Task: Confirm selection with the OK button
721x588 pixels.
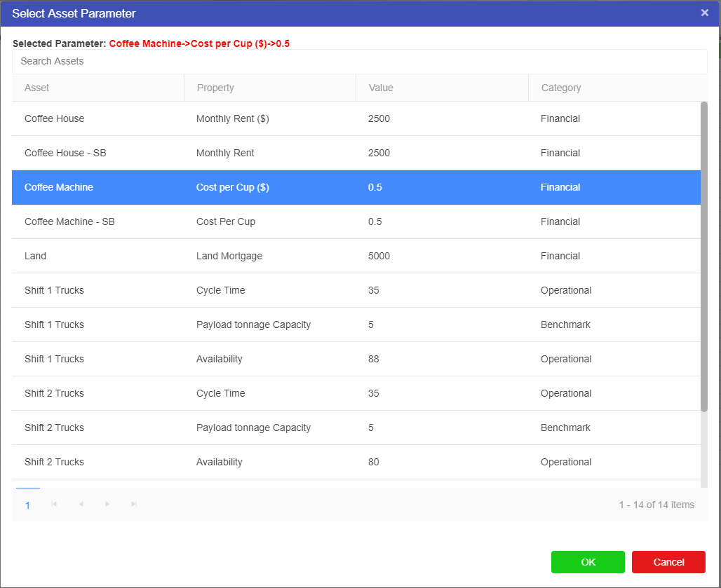Action: (x=587, y=562)
